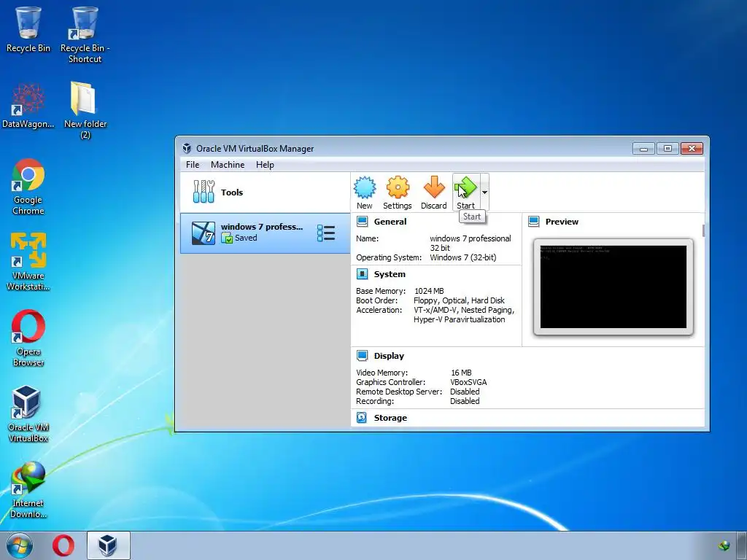Click the Opera taskbar button
Viewport: 747px width, 560px height.
[x=63, y=545]
